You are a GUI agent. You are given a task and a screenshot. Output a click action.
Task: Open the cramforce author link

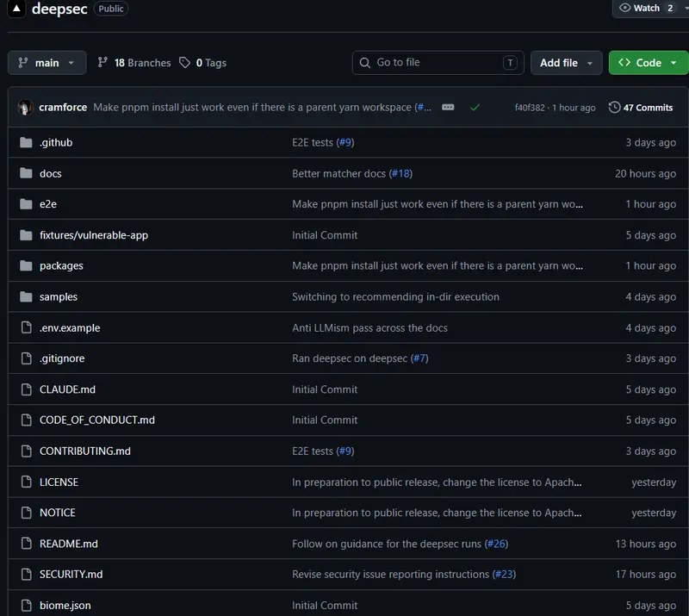pos(63,108)
